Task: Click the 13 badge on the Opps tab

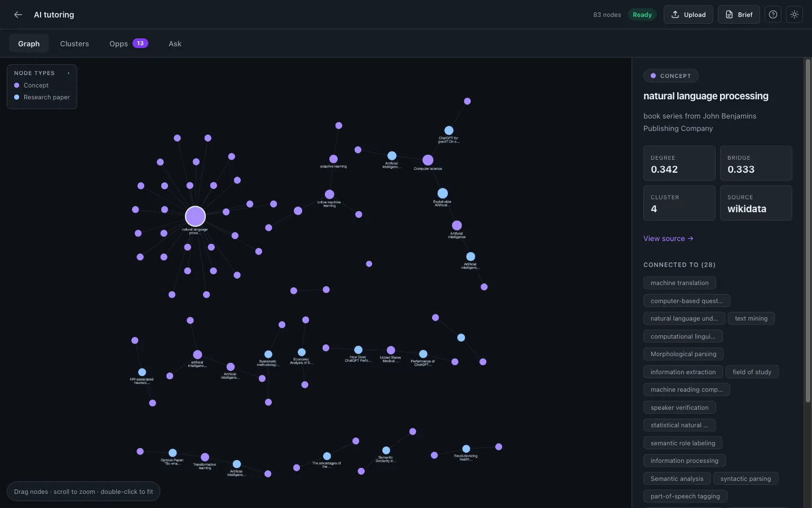Action: click(x=140, y=43)
